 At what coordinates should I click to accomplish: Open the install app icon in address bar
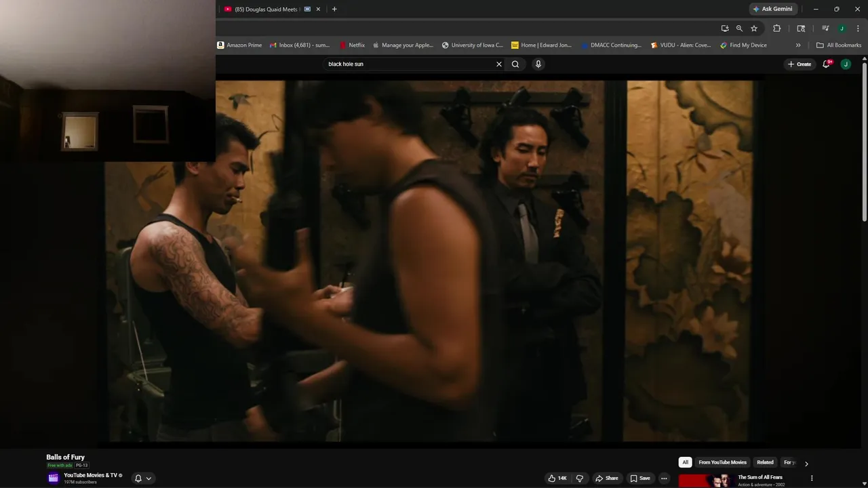(x=725, y=28)
